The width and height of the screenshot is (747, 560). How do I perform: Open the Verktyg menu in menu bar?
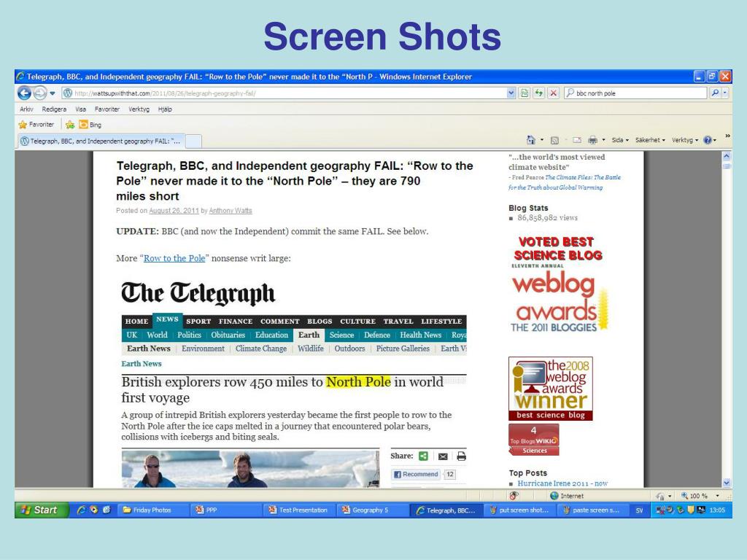tap(139, 109)
